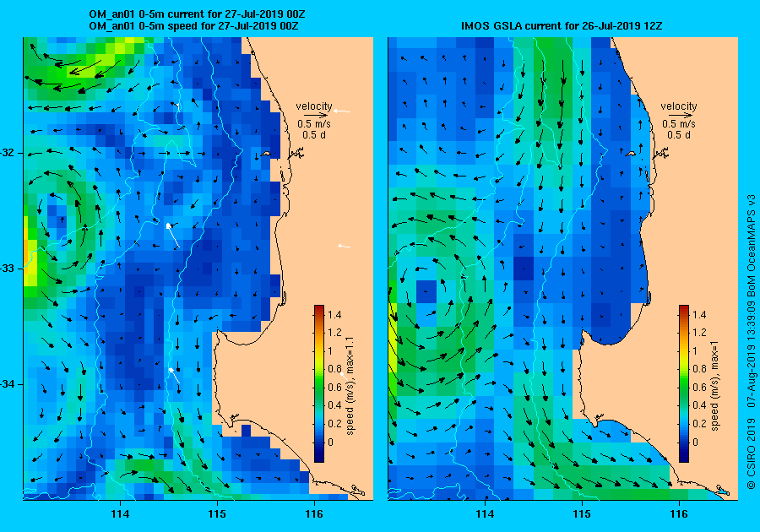Image resolution: width=760 pixels, height=532 pixels.
Task: Click the 0.4 tick on the IMOS GSLA colorbar
Action: point(699,405)
